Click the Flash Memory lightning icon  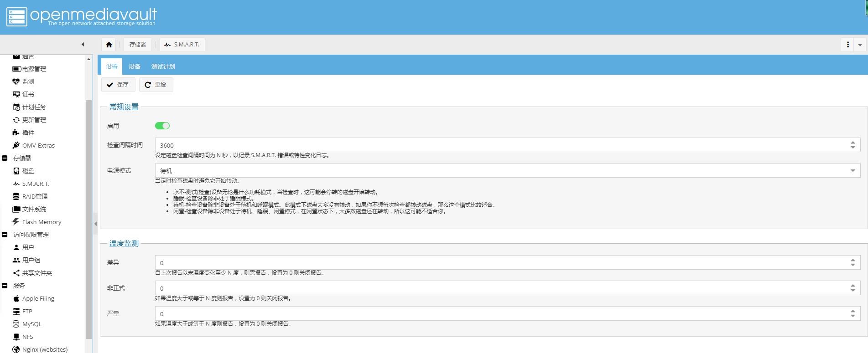tap(16, 222)
